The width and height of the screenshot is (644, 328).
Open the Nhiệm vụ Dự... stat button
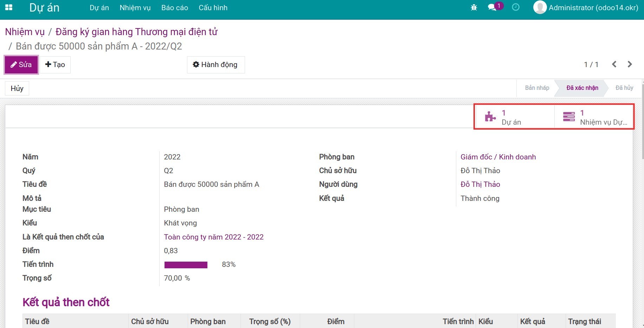(594, 117)
